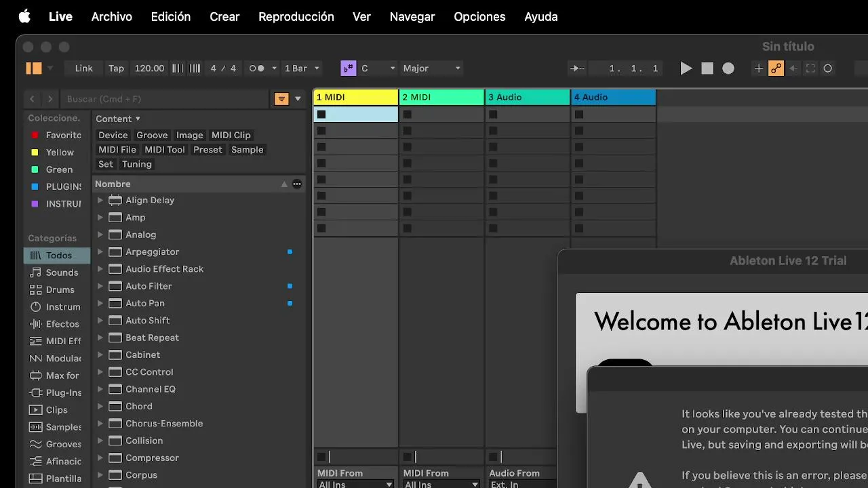Toggle the Follow playback arrow icon
This screenshot has height=488, width=868.
click(x=577, y=68)
